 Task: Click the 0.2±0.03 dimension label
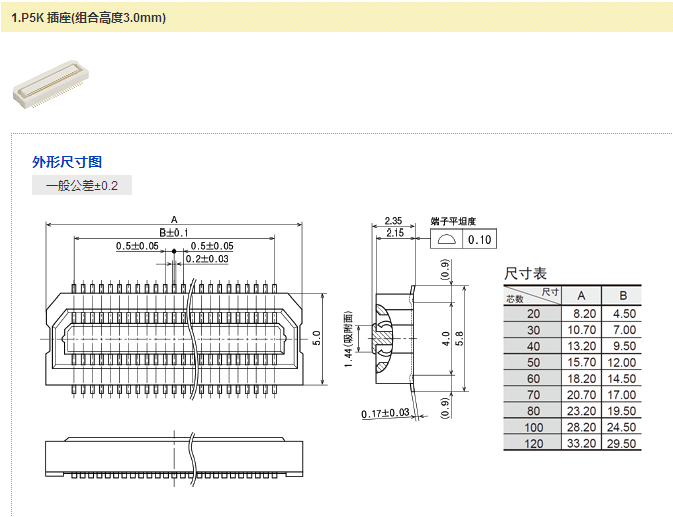[206, 259]
